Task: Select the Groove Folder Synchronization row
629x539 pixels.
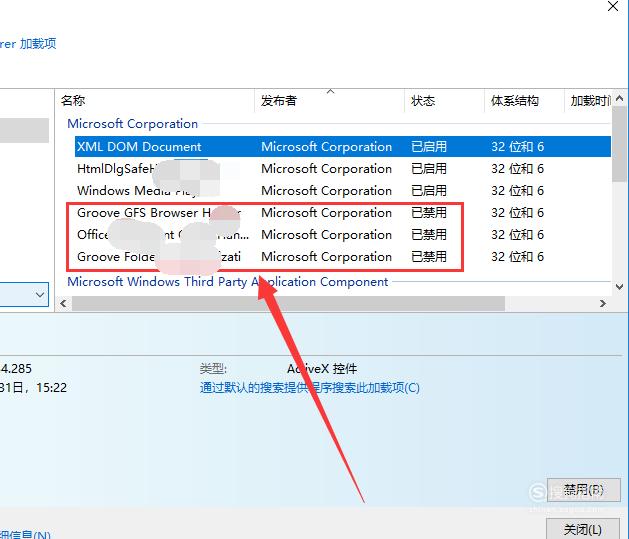Action: point(343,257)
